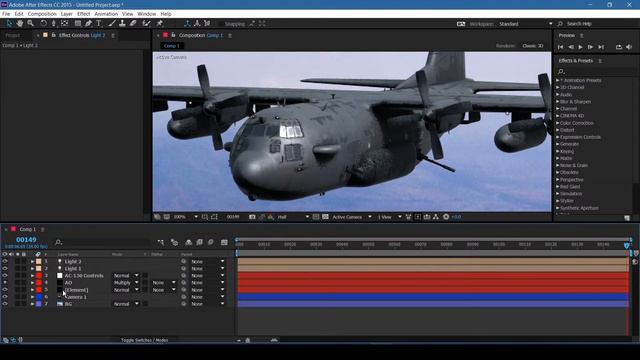Select the Puppet Pin tool

160,24
